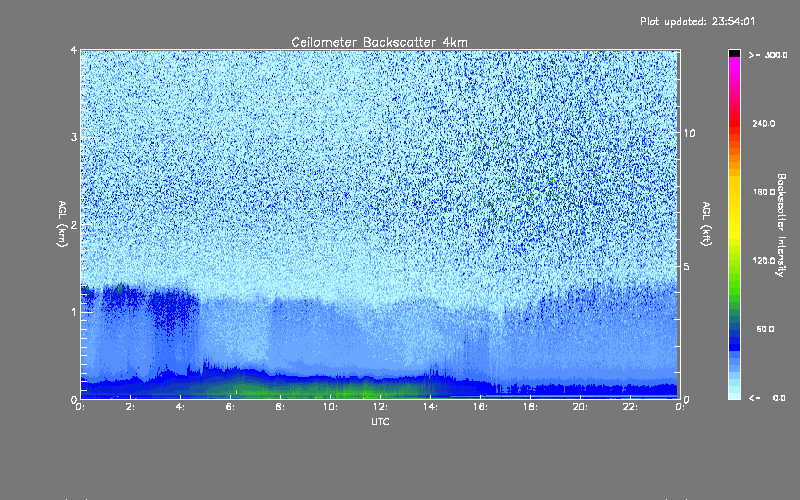The height and width of the screenshot is (500, 800).
Task: Click the 'AGL (km)' left axis label
Action: [x=62, y=224]
